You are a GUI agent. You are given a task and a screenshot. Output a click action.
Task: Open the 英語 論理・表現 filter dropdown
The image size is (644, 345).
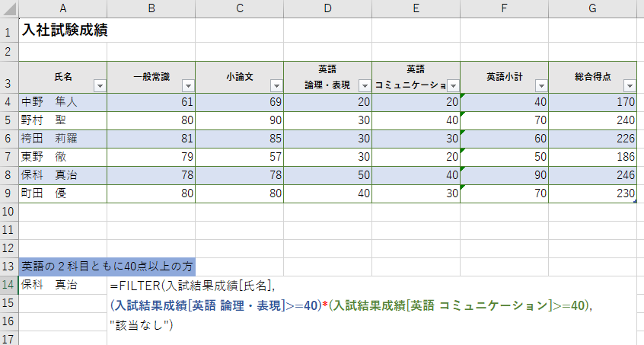coord(365,85)
